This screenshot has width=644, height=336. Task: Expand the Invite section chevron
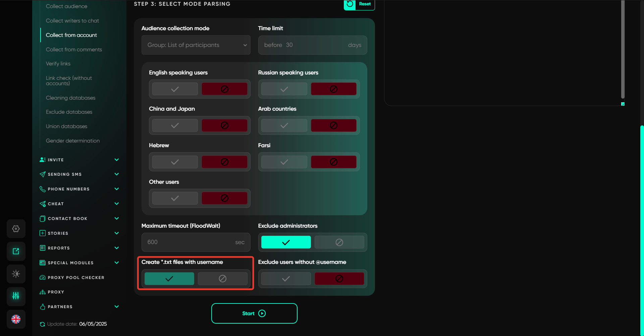116,160
